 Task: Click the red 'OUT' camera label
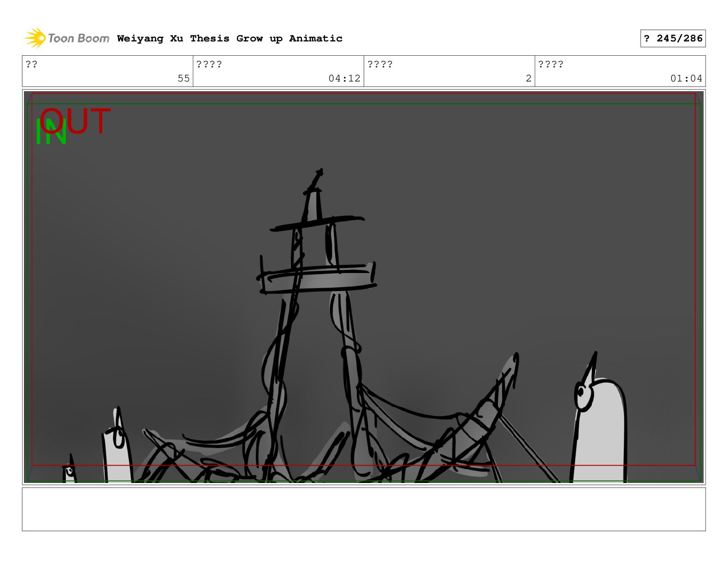[x=75, y=122]
